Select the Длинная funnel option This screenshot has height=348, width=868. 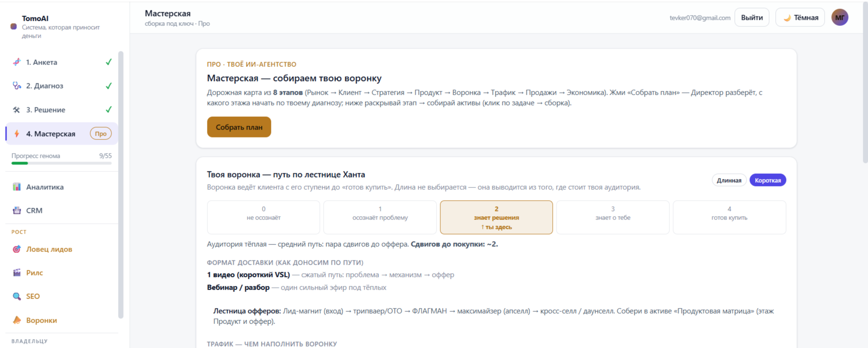pos(729,180)
